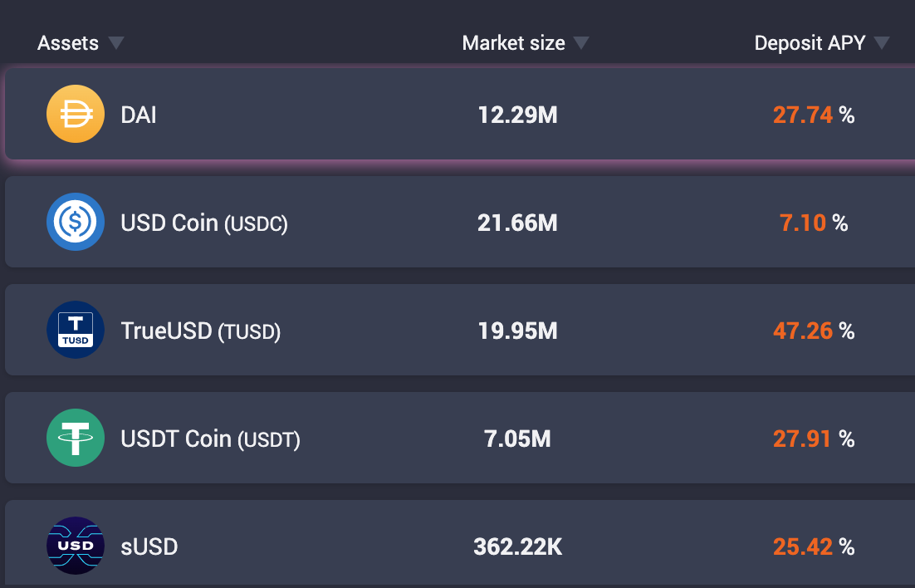Sort using the Market size arrow
Screen dimensions: 915x588
tap(581, 42)
